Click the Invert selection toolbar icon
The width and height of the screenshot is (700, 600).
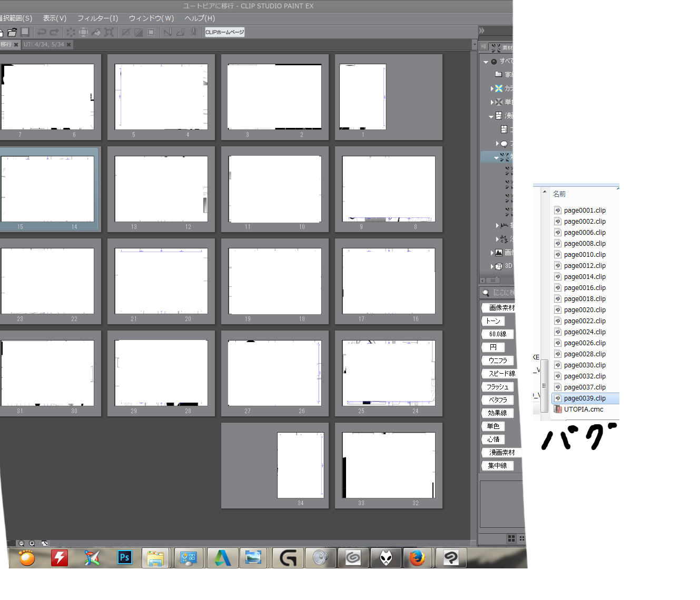click(139, 32)
